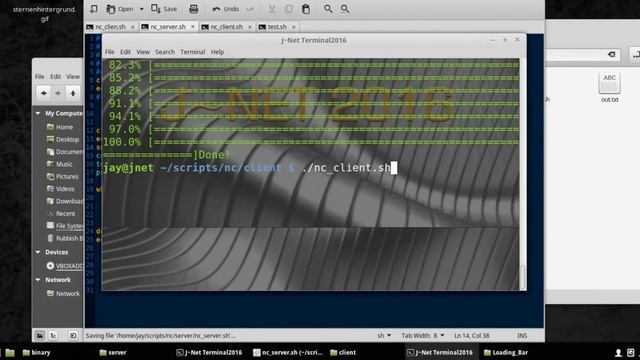Open Find and Replace icon
Screen dimensions: 640x360
click(x=345, y=9)
